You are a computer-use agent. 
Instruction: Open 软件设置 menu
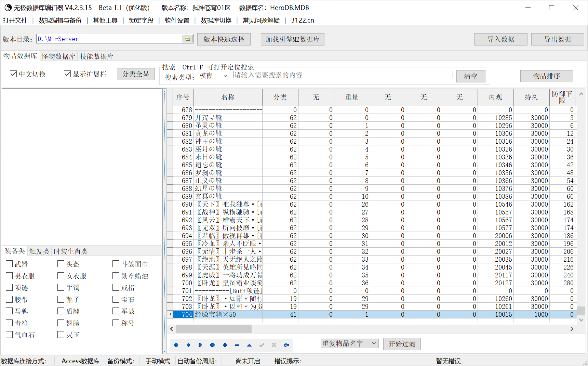point(177,20)
